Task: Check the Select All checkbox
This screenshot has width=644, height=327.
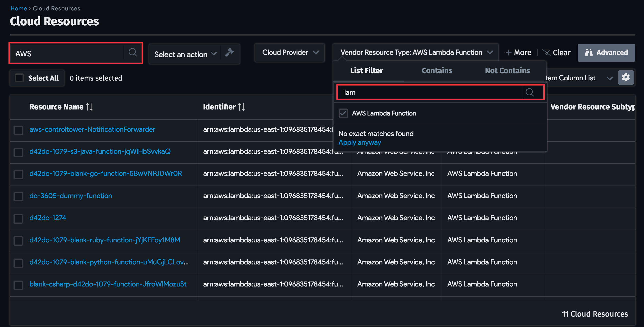Action: 19,78
